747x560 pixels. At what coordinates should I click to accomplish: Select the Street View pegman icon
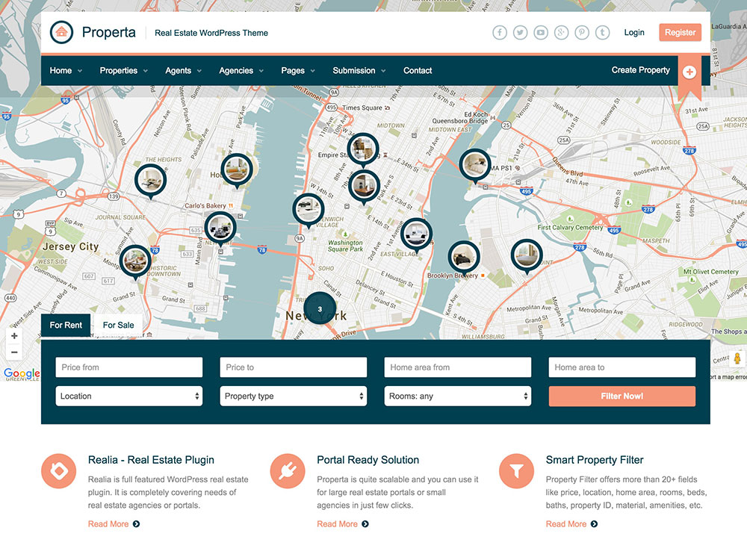[737, 358]
